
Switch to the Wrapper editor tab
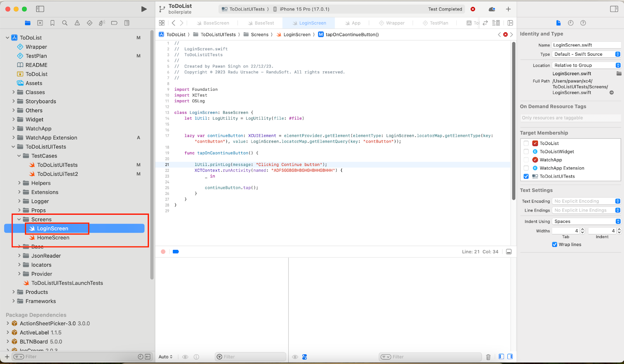392,23
